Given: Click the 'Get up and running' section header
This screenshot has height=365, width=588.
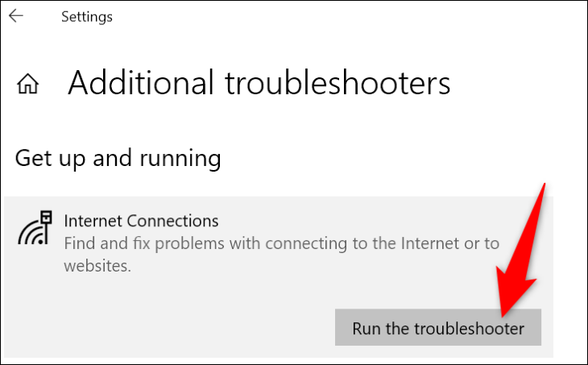Looking at the screenshot, I should (x=118, y=158).
